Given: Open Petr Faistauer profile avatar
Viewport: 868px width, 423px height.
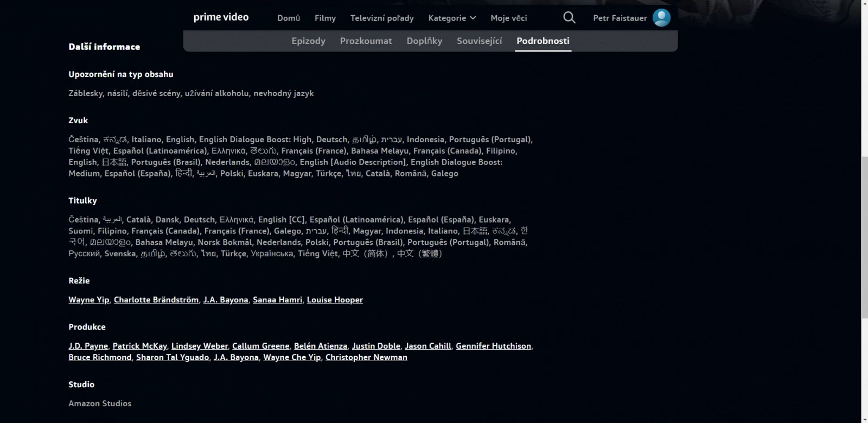Looking at the screenshot, I should point(661,18).
